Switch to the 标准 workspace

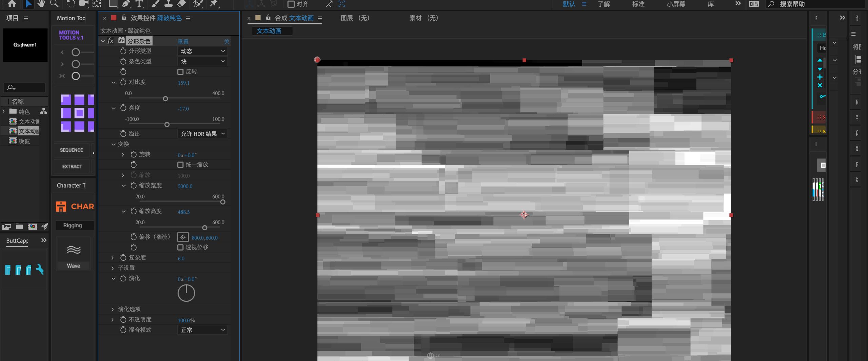pos(638,4)
